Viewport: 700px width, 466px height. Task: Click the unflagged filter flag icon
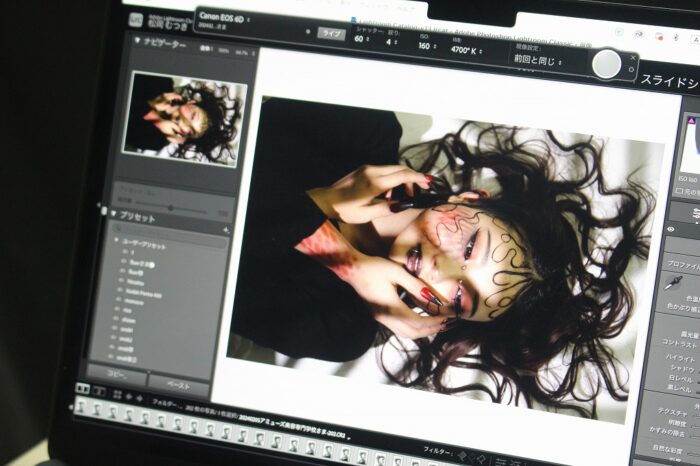(472, 458)
